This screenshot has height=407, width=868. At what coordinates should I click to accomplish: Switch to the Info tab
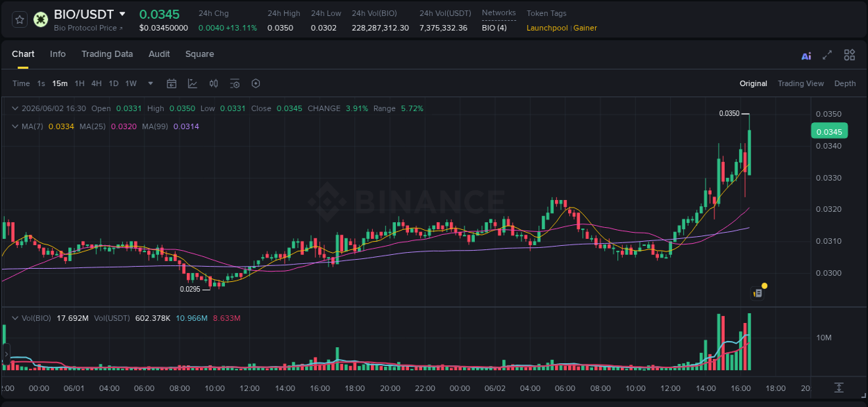(58, 54)
